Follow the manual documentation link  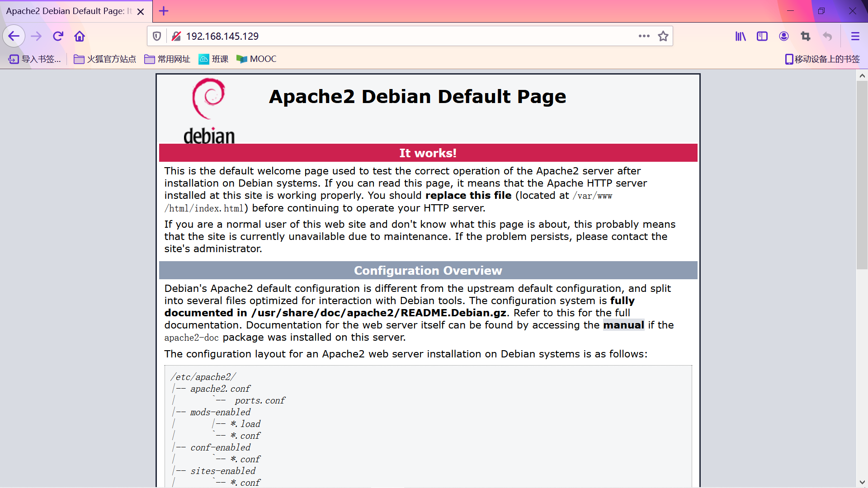(x=623, y=325)
